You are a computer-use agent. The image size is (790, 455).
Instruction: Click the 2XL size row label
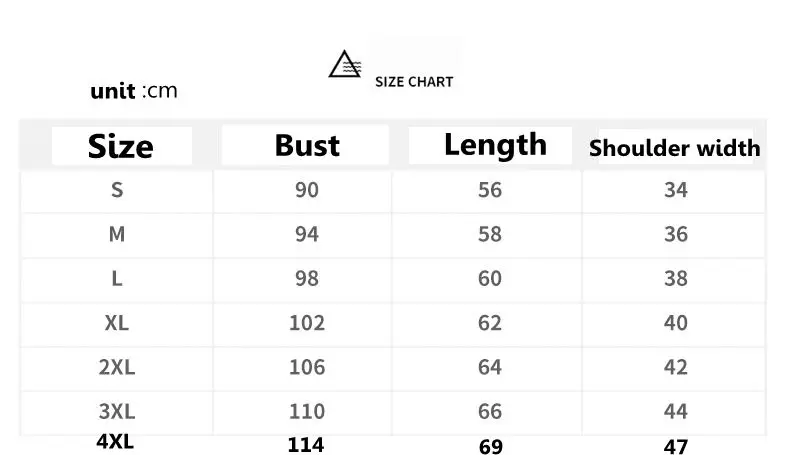point(117,367)
